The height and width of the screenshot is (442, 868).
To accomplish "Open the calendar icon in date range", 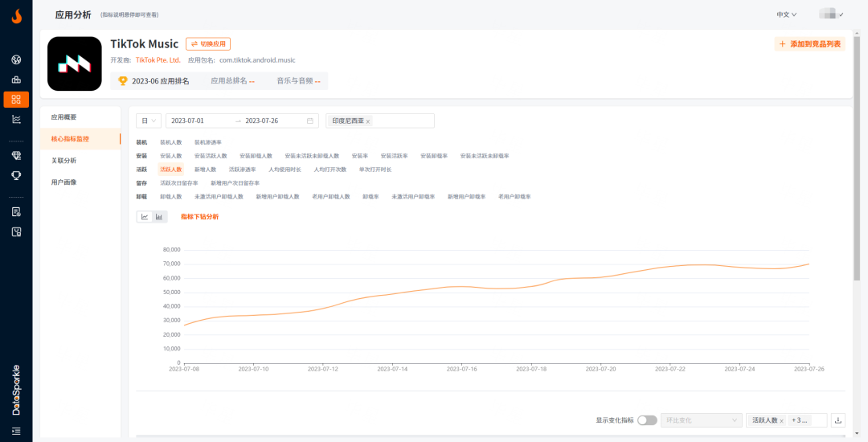I will (310, 121).
